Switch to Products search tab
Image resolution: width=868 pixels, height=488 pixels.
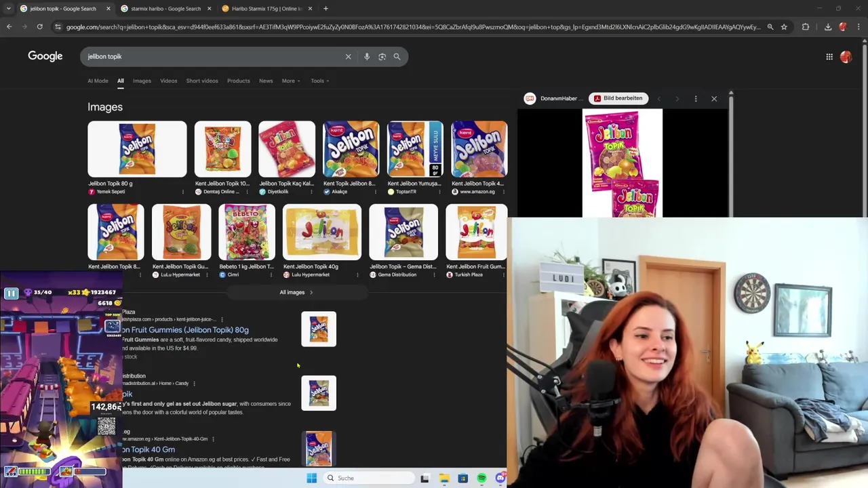point(239,81)
